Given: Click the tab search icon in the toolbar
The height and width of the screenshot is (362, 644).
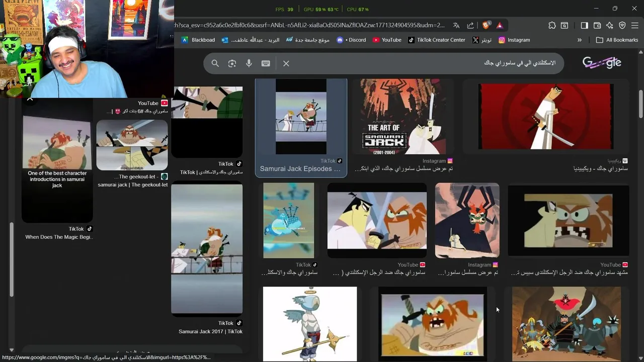Looking at the screenshot, I should pos(565,25).
